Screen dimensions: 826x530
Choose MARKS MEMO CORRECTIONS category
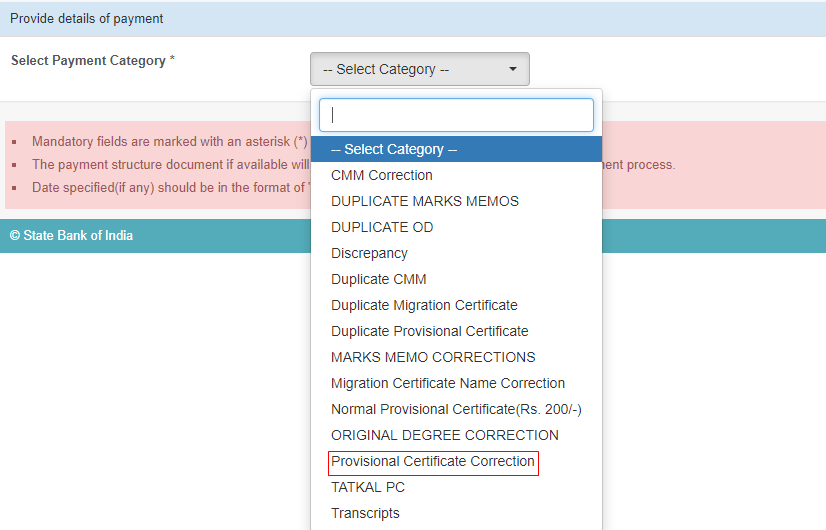433,357
